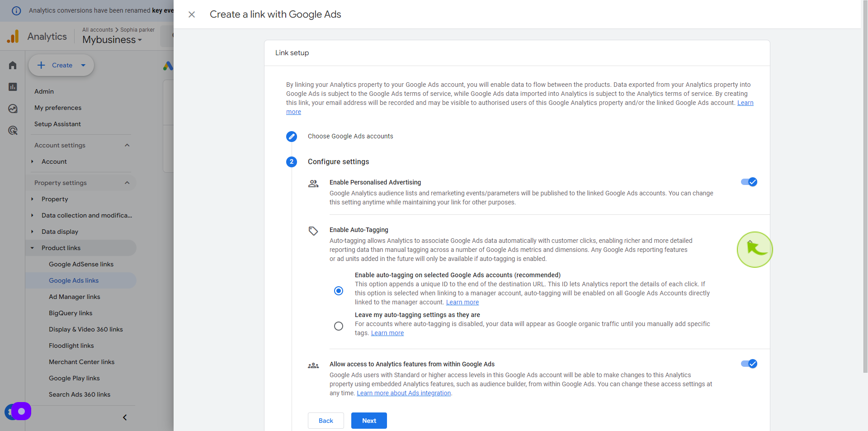Click the Back button
The width and height of the screenshot is (868, 431).
(325, 421)
